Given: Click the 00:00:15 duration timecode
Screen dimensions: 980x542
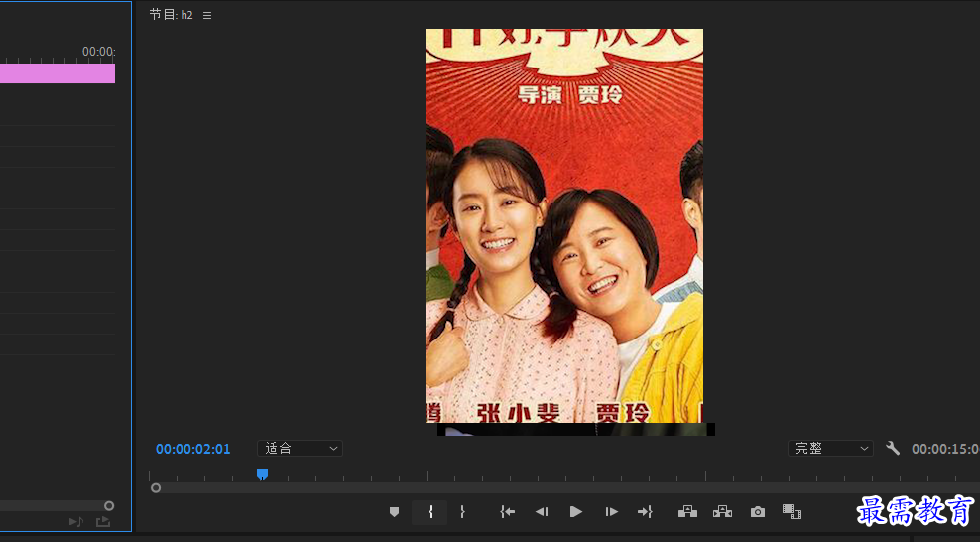Looking at the screenshot, I should (x=945, y=449).
